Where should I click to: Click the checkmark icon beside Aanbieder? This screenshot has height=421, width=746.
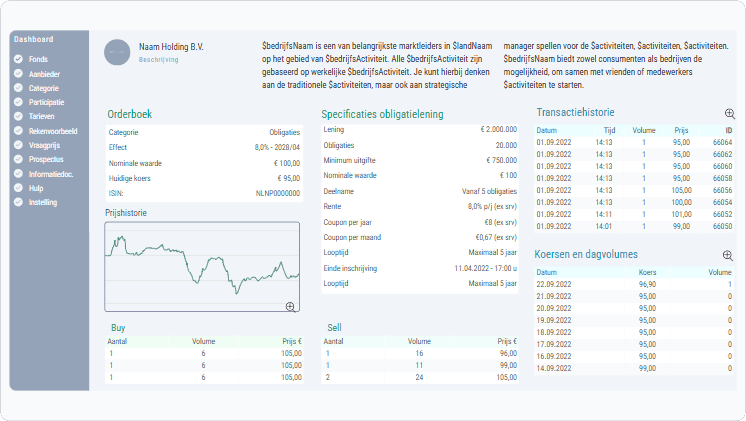click(x=18, y=74)
